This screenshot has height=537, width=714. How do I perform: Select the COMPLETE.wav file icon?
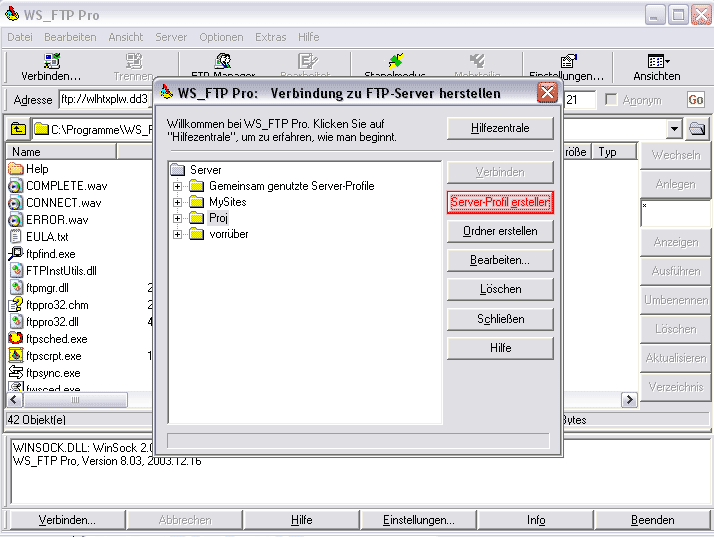[15, 186]
